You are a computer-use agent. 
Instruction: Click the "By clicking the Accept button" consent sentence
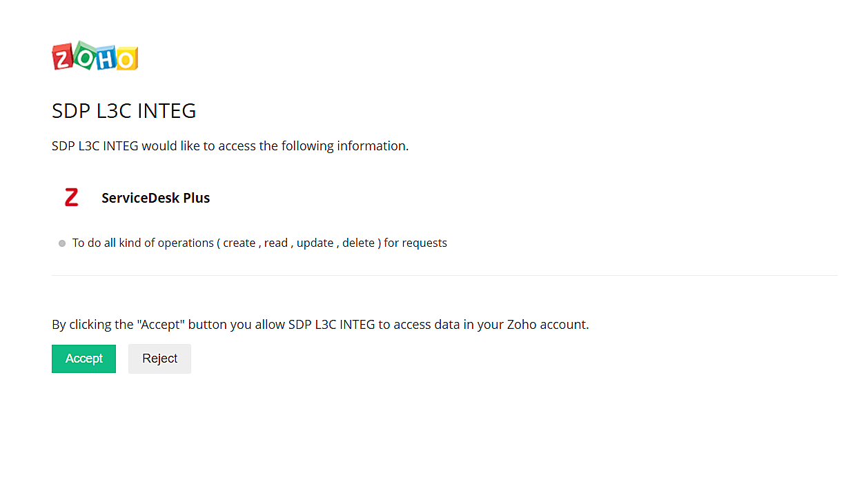320,325
